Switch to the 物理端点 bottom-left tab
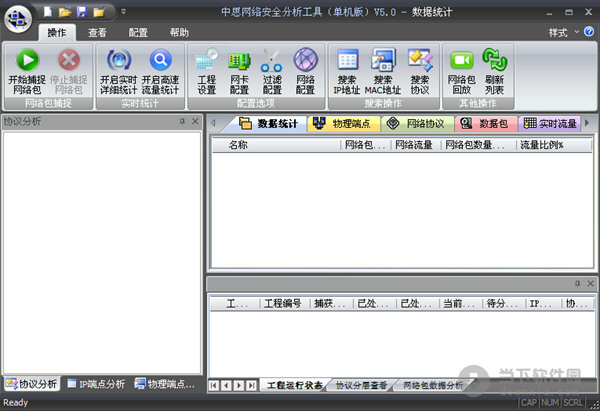 pyautogui.click(x=165, y=384)
